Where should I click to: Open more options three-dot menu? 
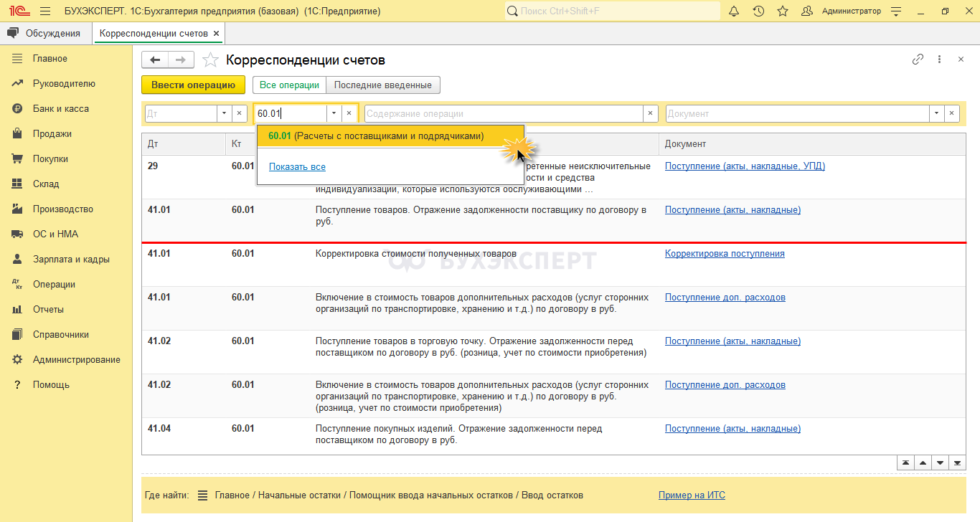939,60
